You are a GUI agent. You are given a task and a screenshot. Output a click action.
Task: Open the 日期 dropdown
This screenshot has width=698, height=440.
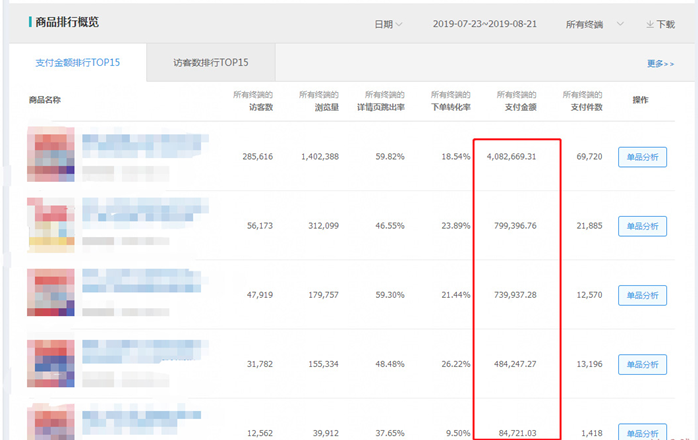pos(388,24)
